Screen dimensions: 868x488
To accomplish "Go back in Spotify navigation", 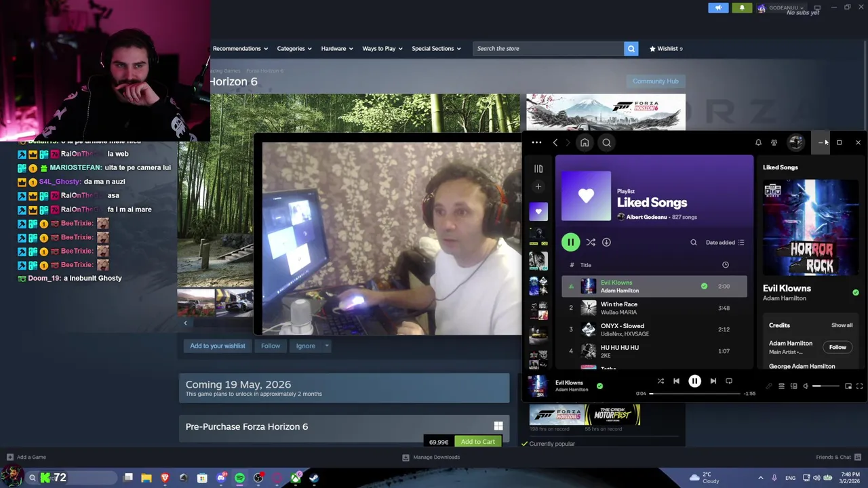I will coord(555,142).
